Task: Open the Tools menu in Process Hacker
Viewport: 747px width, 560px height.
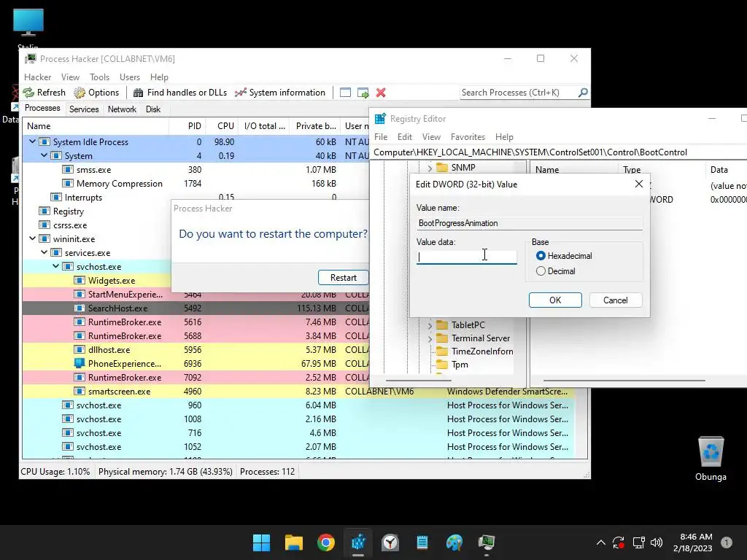Action: click(x=99, y=77)
